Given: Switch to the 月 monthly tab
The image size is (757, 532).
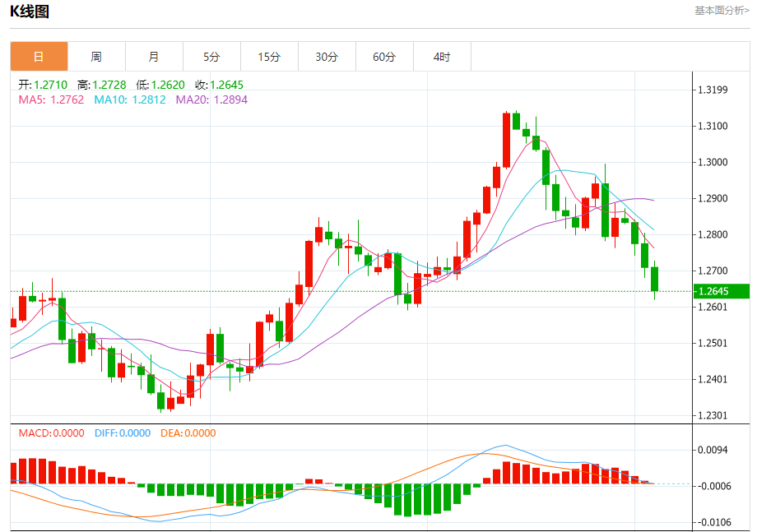Looking at the screenshot, I should 154,57.
